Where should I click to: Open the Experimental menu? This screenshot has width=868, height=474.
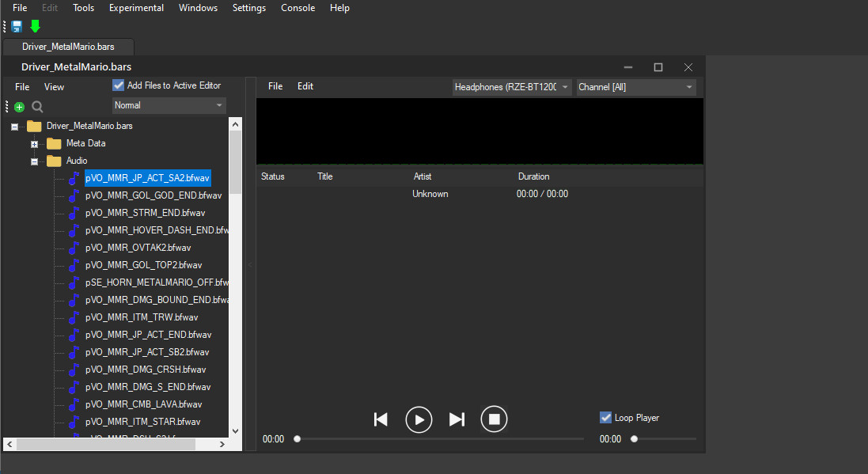[136, 8]
